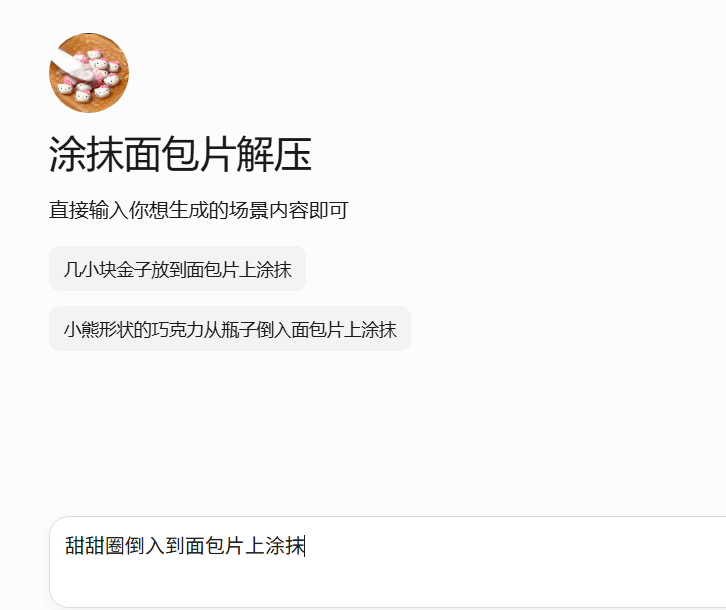
Task: Click the word 解压 in the page title
Action: [x=274, y=155]
